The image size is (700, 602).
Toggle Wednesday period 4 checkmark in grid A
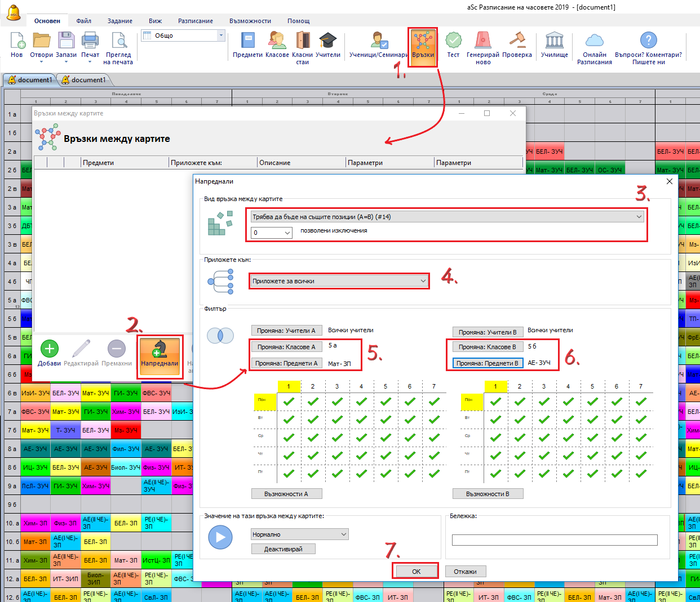361,438
